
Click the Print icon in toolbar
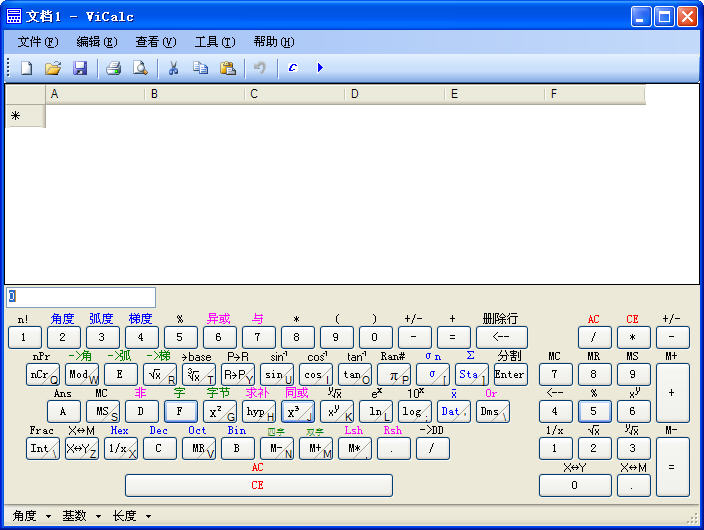click(114, 68)
